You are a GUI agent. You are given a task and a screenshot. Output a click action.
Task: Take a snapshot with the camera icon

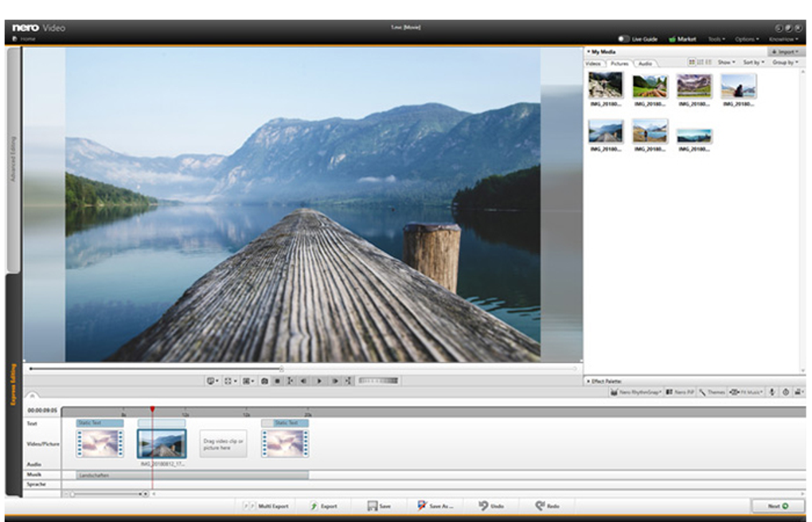[x=264, y=380]
